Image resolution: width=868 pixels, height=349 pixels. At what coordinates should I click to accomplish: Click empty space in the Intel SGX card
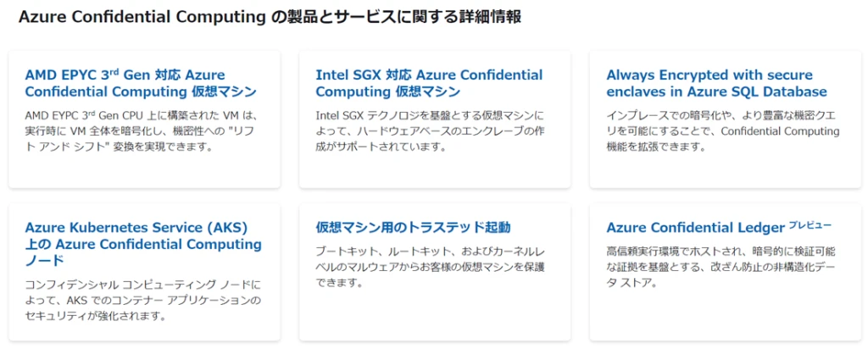point(434,169)
